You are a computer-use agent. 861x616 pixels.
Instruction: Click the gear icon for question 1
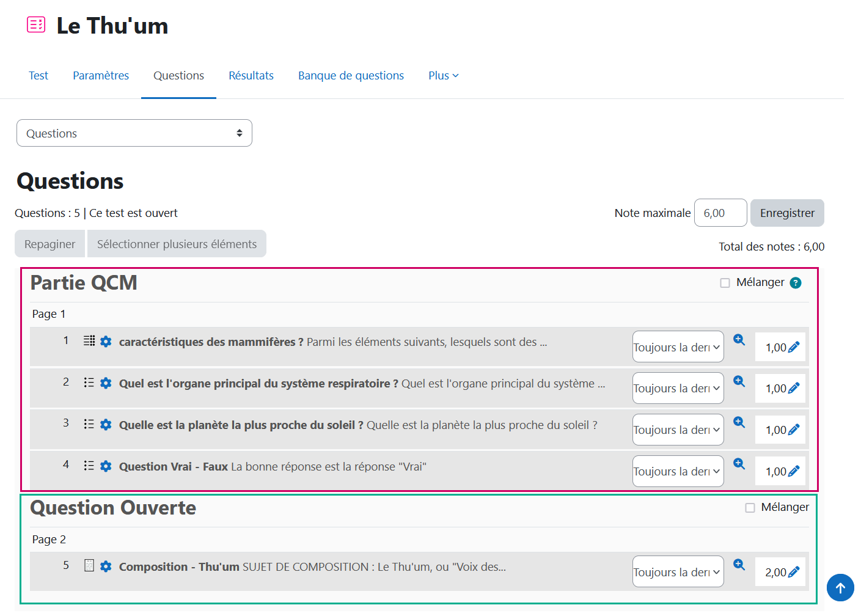click(106, 342)
